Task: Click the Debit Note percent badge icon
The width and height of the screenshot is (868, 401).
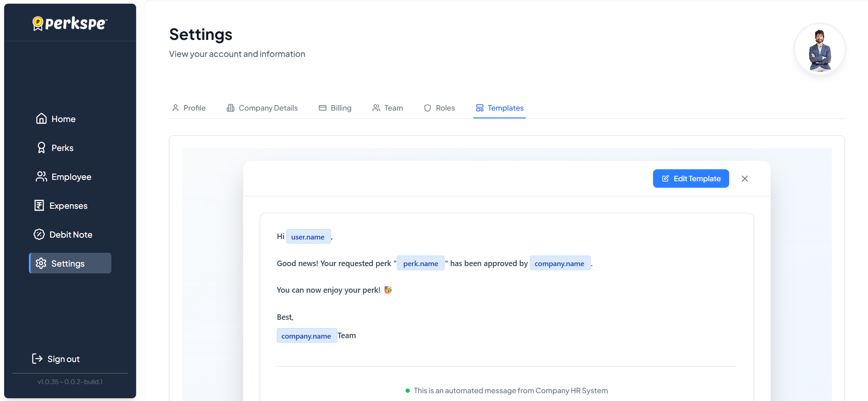Action: pos(39,234)
